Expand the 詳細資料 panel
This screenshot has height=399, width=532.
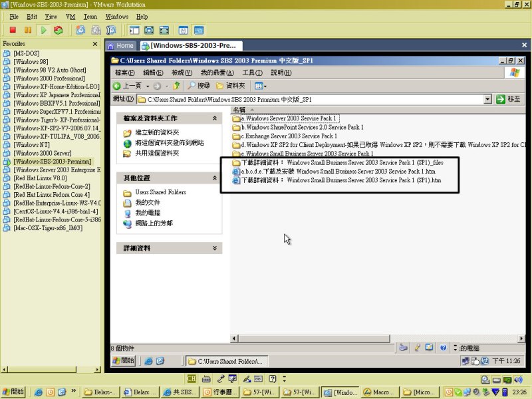pyautogui.click(x=214, y=248)
